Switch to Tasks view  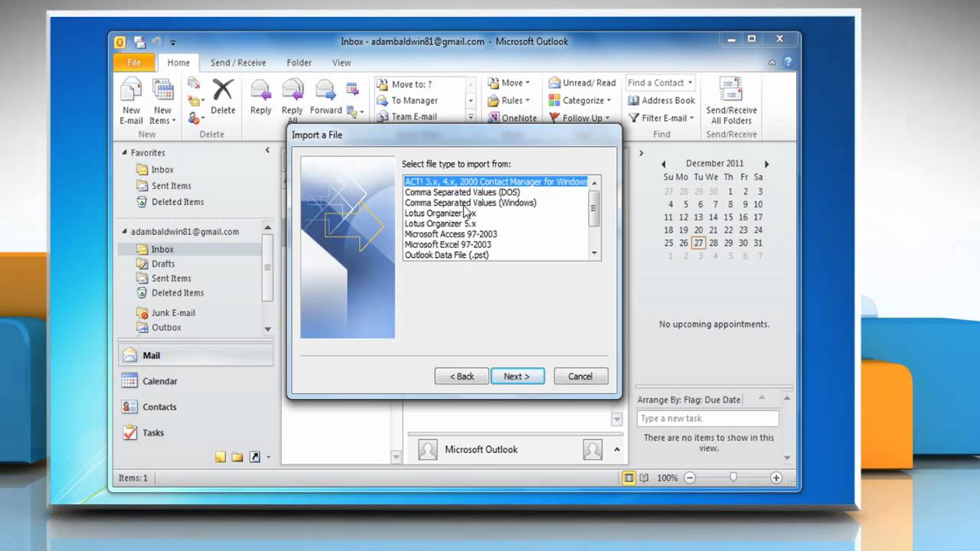194,432
